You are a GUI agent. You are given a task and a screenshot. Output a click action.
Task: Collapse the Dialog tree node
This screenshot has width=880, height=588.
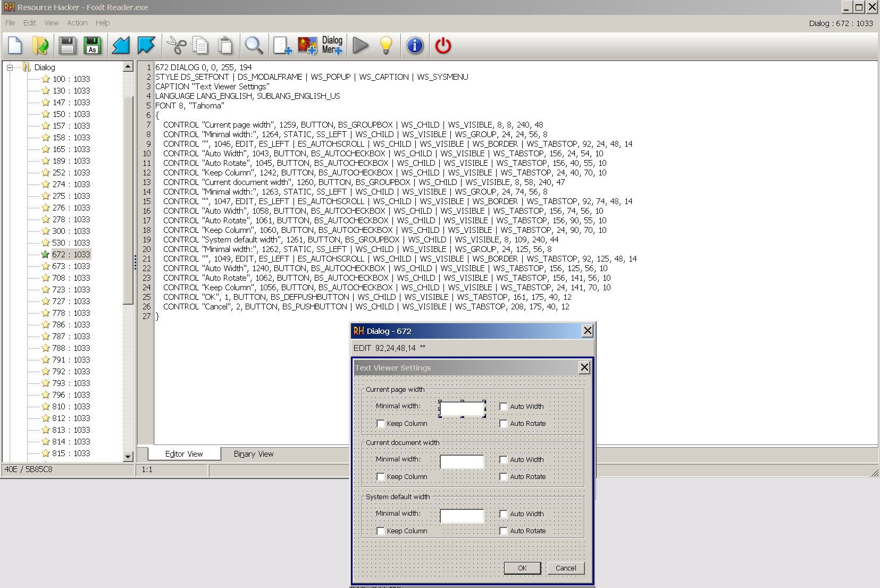[x=10, y=68]
